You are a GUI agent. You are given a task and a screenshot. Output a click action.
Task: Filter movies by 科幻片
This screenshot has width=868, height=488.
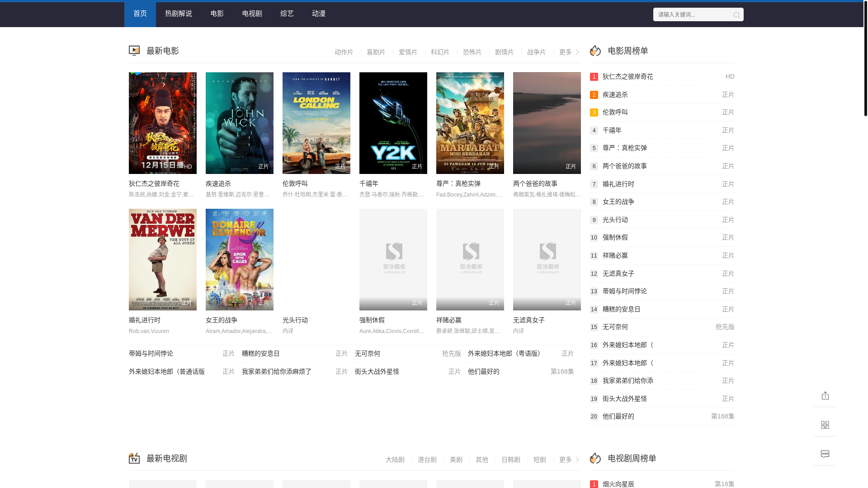440,52
